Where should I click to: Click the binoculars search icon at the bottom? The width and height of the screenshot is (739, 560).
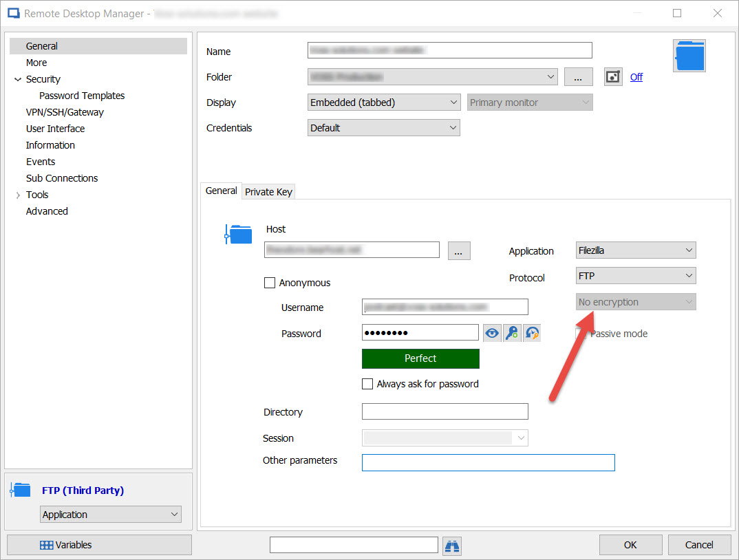pyautogui.click(x=452, y=545)
